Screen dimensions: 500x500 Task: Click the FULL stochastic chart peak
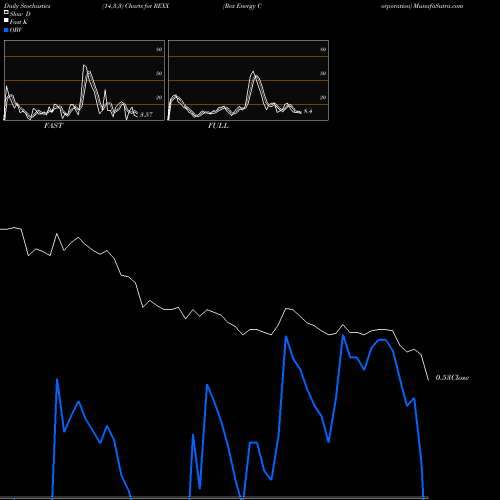pos(253,72)
